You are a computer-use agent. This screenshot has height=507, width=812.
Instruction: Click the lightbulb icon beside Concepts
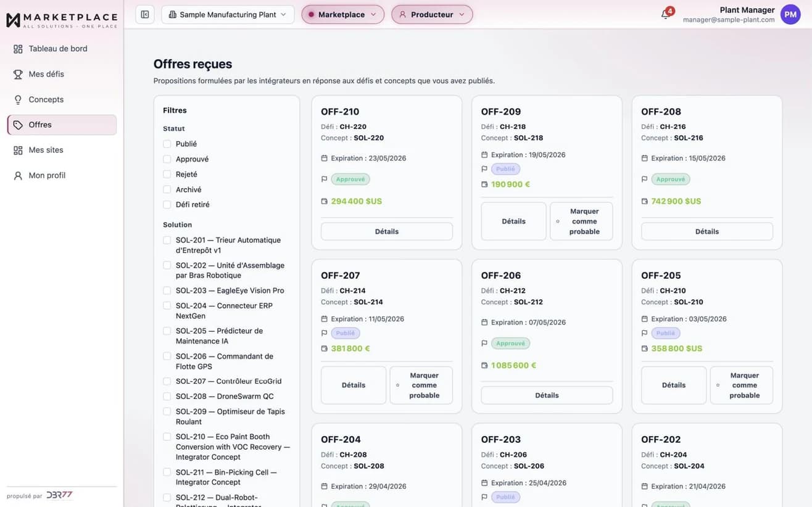click(x=18, y=99)
